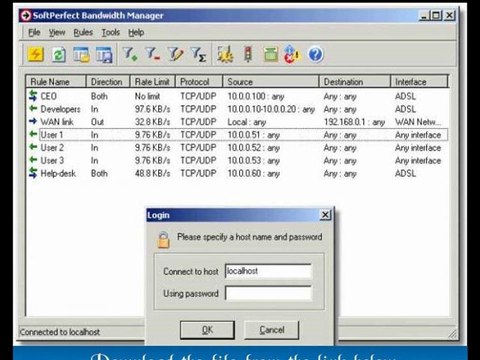480x360 pixels.
Task: Select the WAN link rule name
Action: click(57, 122)
